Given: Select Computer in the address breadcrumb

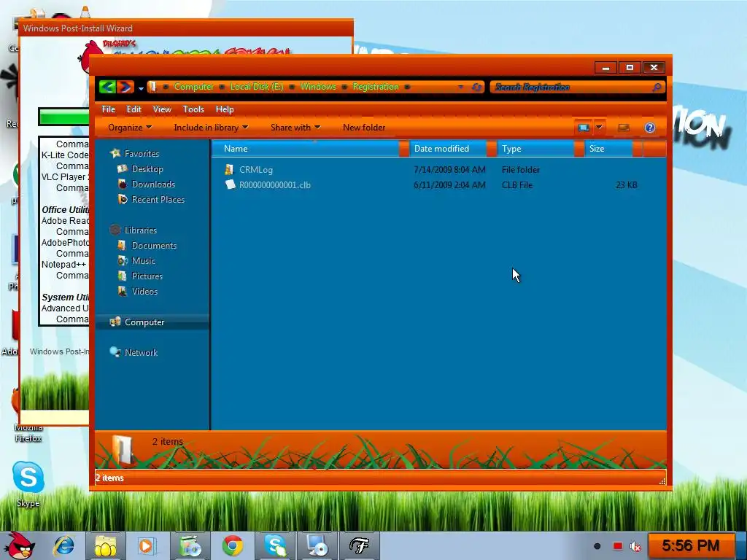Looking at the screenshot, I should [x=194, y=87].
